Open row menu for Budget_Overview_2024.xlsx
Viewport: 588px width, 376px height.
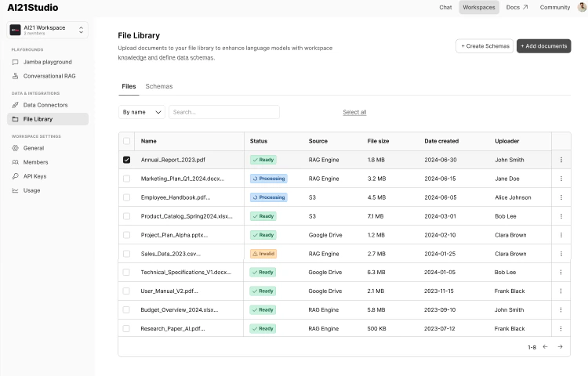[x=561, y=309]
